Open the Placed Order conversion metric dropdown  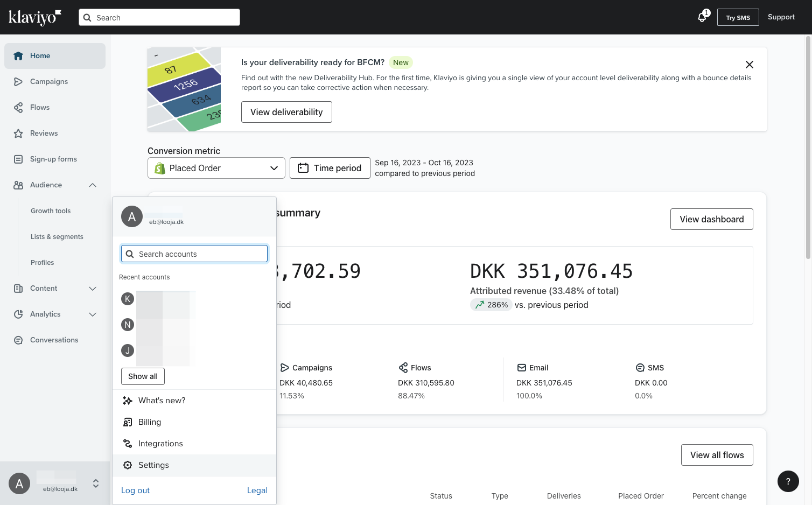click(x=216, y=168)
